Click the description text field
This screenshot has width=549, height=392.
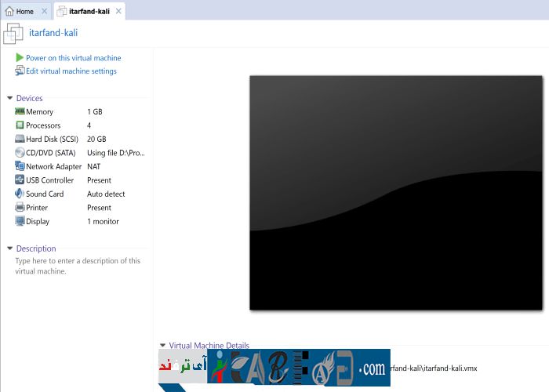click(77, 266)
